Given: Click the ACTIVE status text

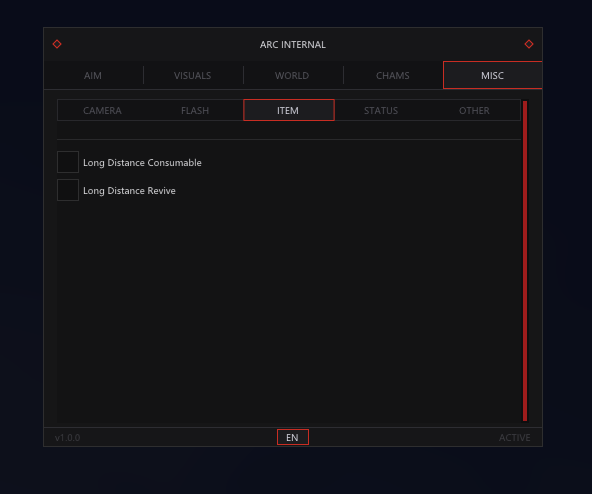Looking at the screenshot, I should [515, 437].
